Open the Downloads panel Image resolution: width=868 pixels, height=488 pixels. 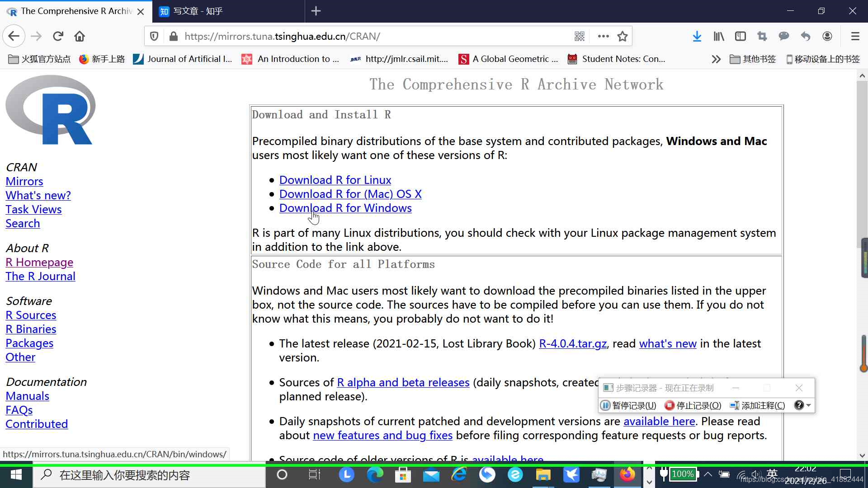coord(697,36)
